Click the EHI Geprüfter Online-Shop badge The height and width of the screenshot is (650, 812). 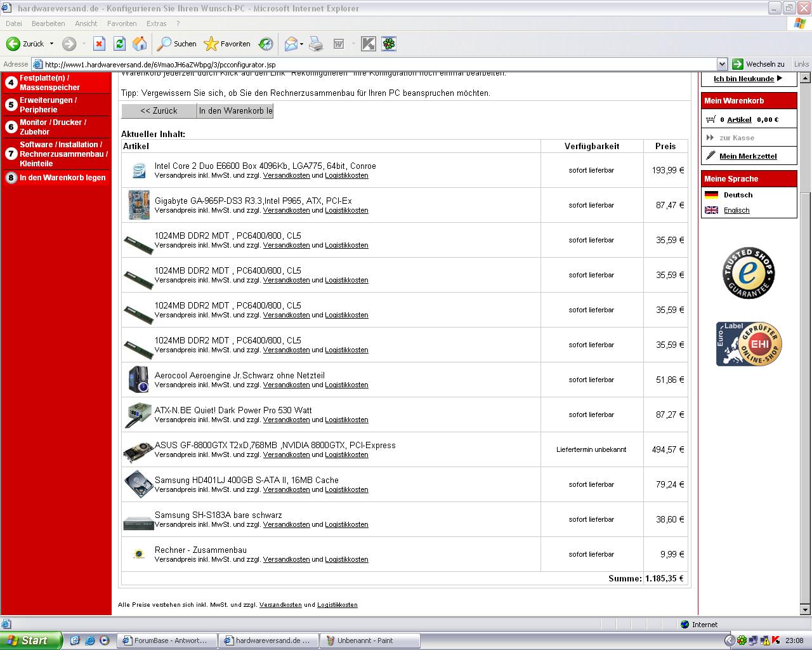[x=749, y=344]
